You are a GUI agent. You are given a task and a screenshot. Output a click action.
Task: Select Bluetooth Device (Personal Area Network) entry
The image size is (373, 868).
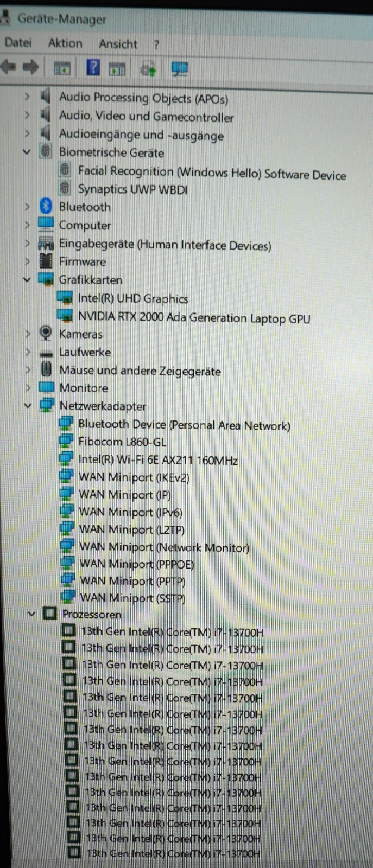point(184,425)
